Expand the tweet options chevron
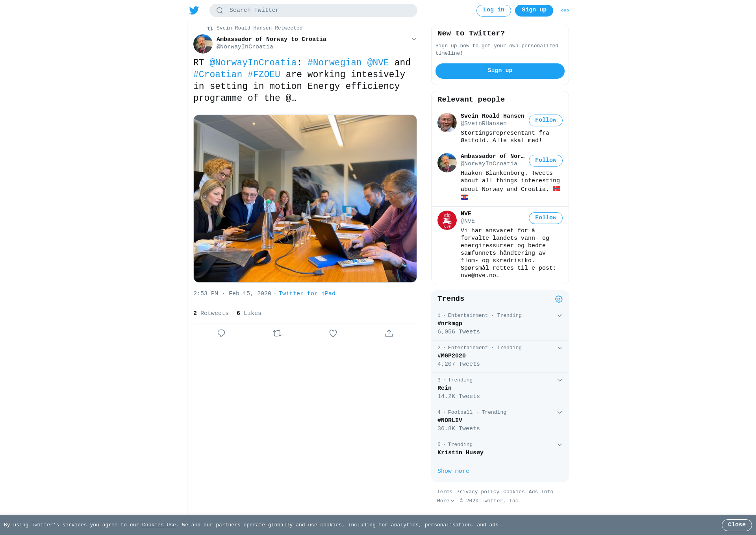756x535 pixels. [x=414, y=39]
